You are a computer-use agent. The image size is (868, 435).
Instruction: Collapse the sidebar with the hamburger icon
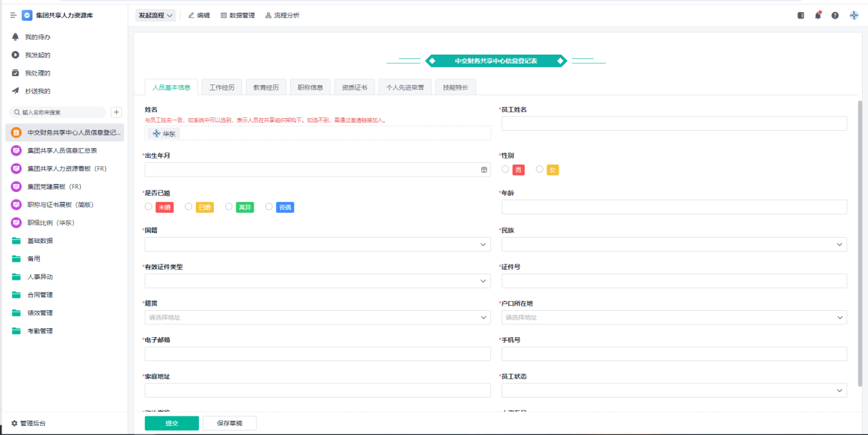tap(13, 15)
